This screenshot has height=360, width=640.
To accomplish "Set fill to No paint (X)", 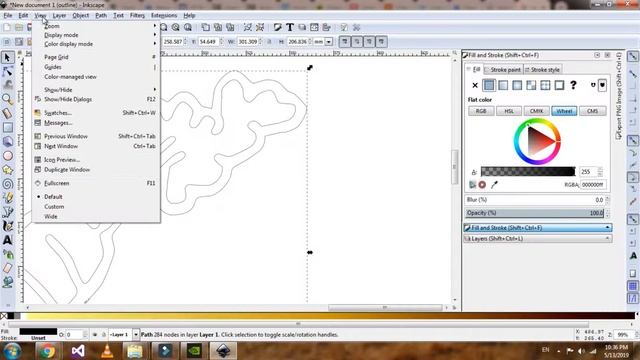I will tap(475, 85).
